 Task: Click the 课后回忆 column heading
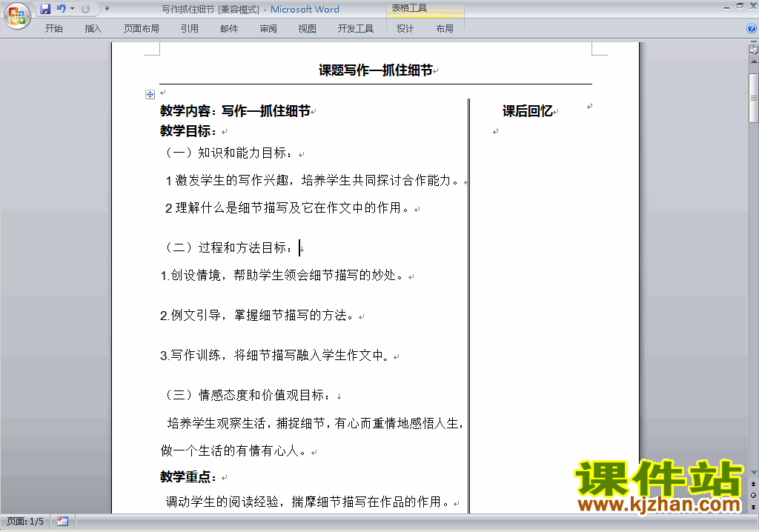click(528, 111)
